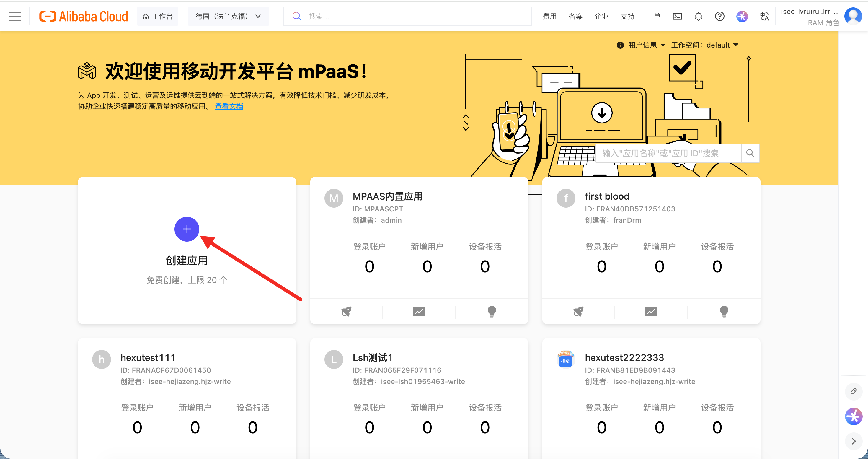868x459 pixels.
Task: Open the 费用 menu
Action: (x=549, y=16)
